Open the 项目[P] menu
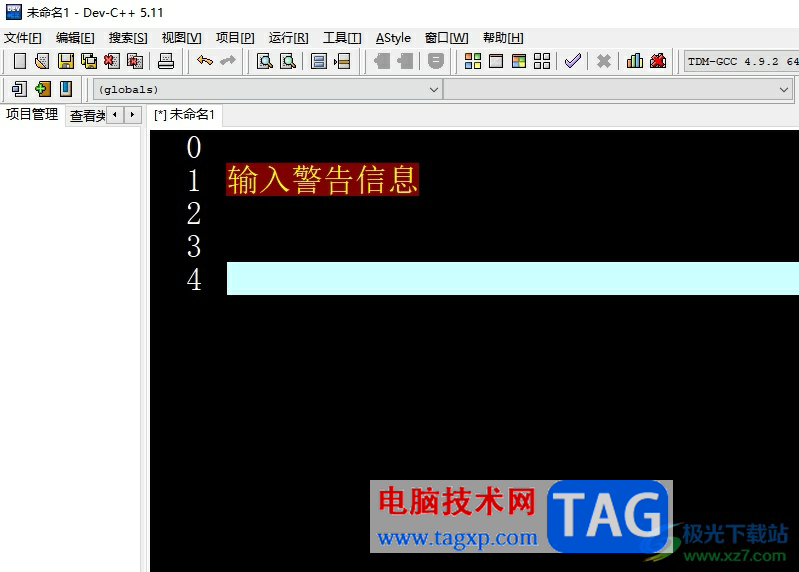Image resolution: width=799 pixels, height=572 pixels. coord(235,38)
